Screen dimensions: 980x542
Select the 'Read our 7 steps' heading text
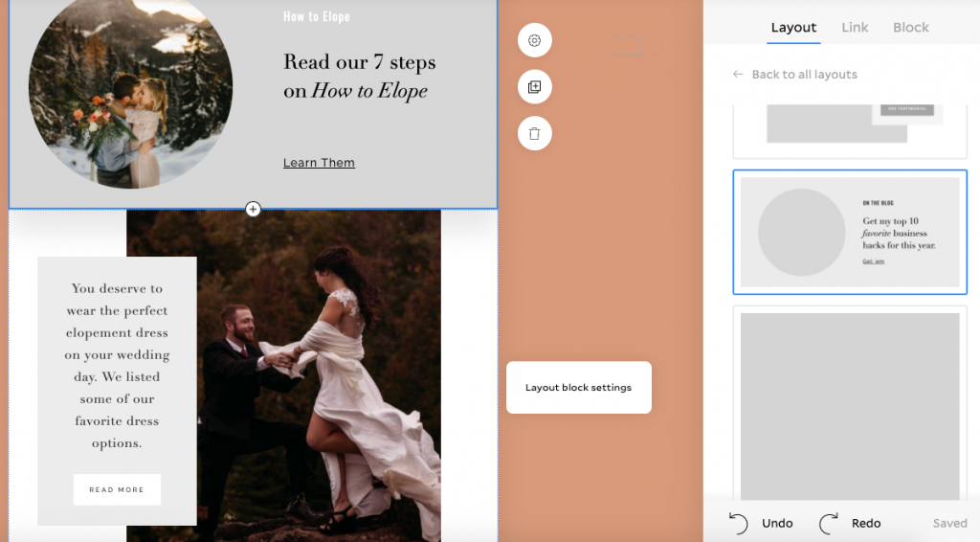[x=359, y=77]
